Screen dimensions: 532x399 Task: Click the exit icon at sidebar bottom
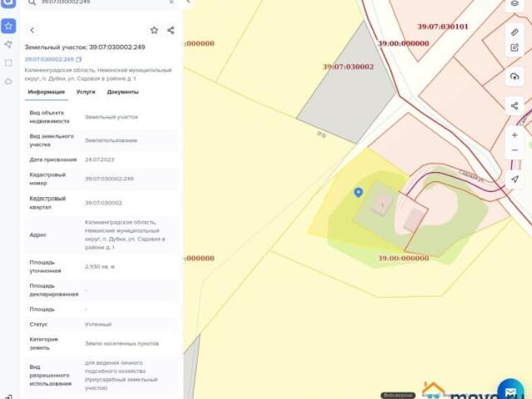[x=8, y=397]
